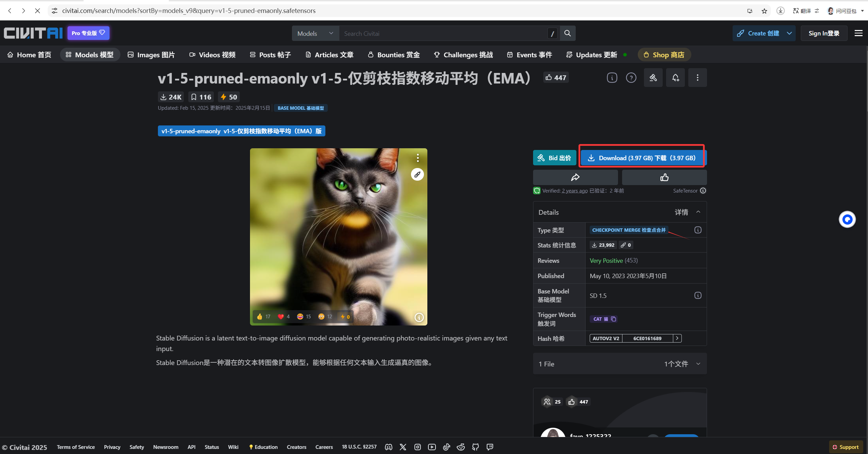Screen dimensions: 868x454
Task: Open the Shop 商店 menu item
Action: (664, 55)
